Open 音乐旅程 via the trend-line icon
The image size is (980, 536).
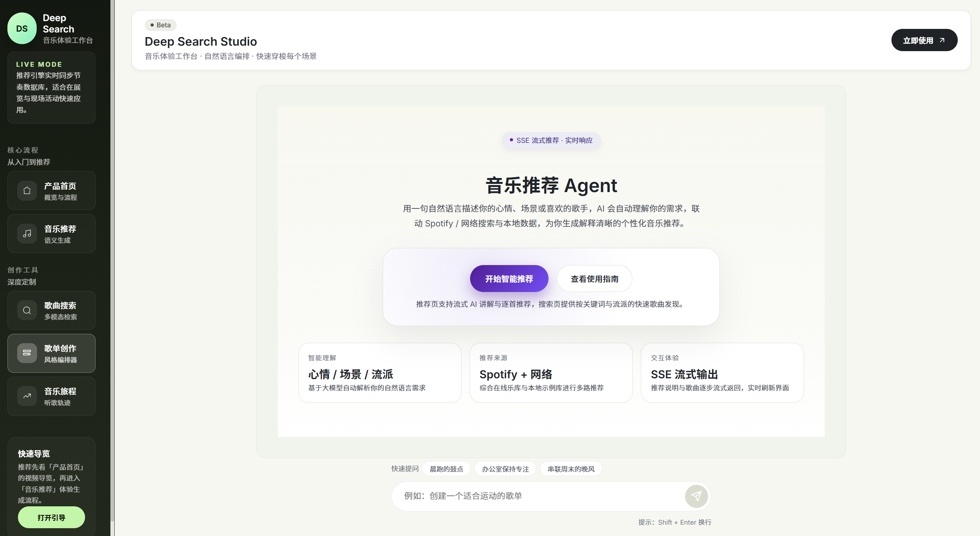(x=27, y=396)
